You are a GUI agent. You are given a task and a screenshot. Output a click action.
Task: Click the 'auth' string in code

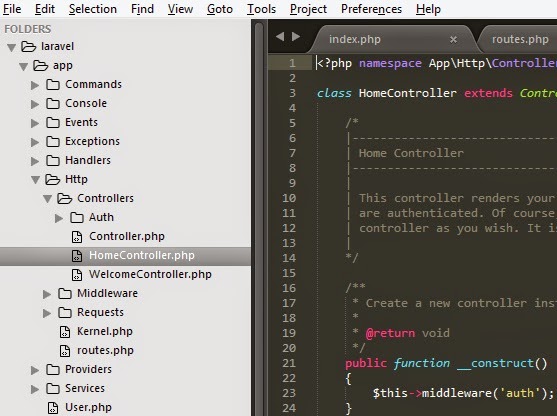pos(520,393)
